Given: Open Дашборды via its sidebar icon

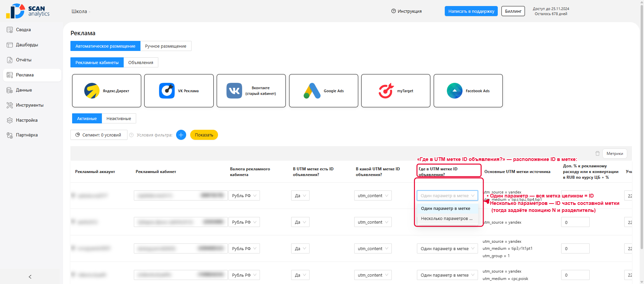Looking at the screenshot, I should pyautogui.click(x=10, y=45).
